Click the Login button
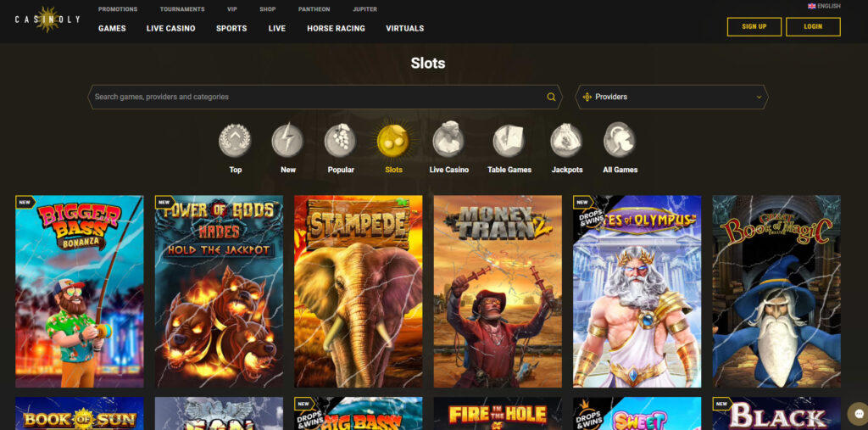The width and height of the screenshot is (868, 430). 813,26
